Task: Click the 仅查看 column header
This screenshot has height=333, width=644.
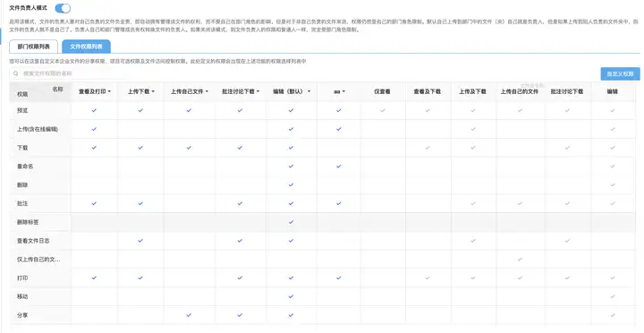Action: [383, 91]
